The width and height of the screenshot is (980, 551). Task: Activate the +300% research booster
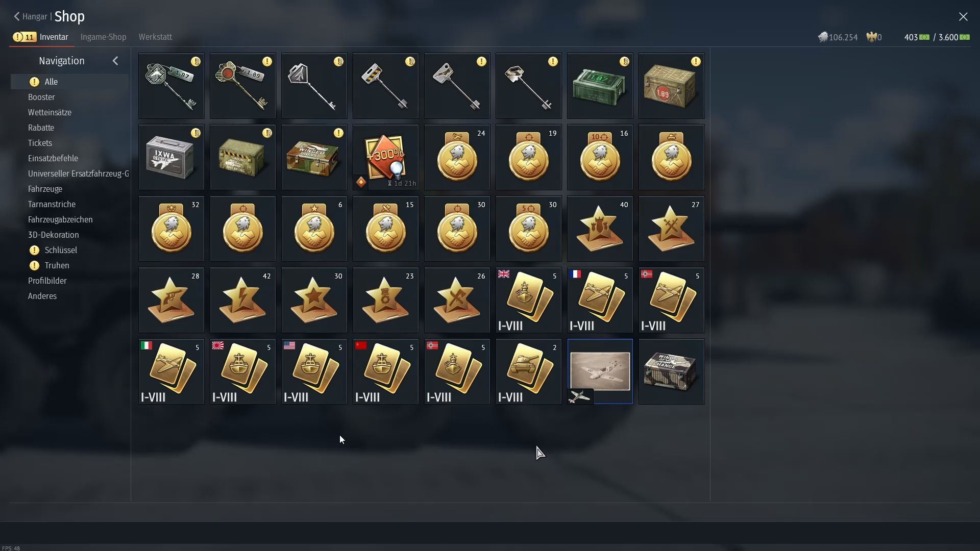coord(385,157)
